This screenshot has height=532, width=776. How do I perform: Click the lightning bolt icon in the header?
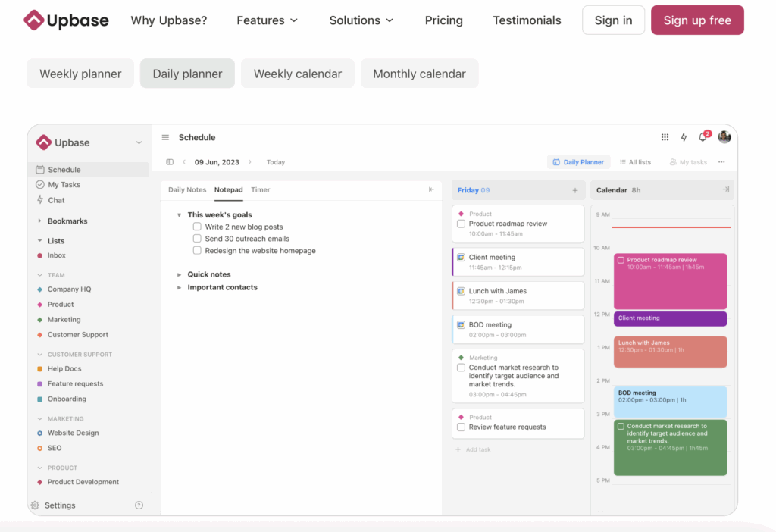[x=684, y=137]
